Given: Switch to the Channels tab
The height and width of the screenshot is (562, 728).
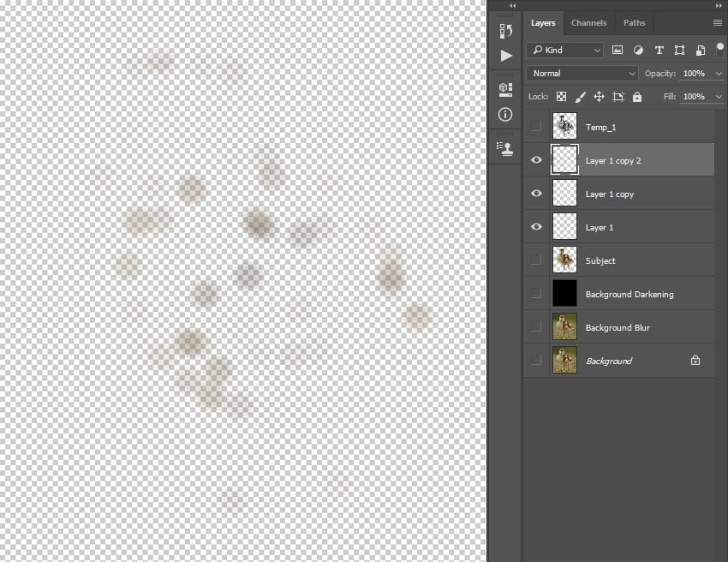Looking at the screenshot, I should click(x=589, y=23).
